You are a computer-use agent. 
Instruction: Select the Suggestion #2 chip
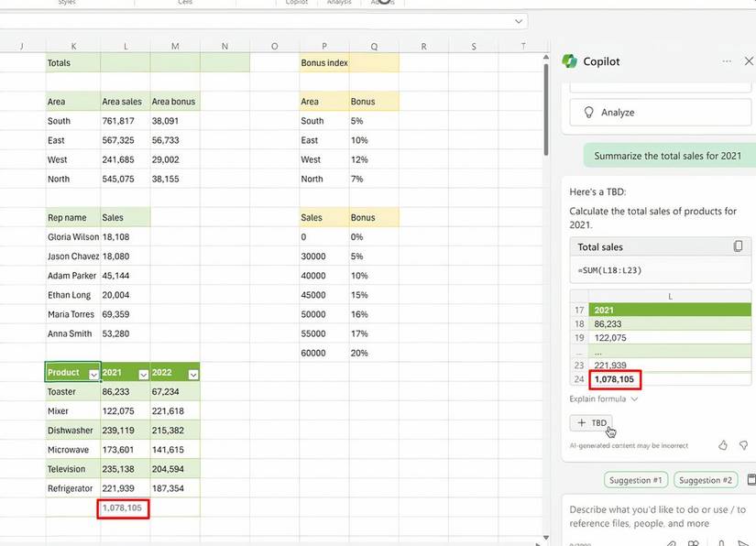pos(705,480)
